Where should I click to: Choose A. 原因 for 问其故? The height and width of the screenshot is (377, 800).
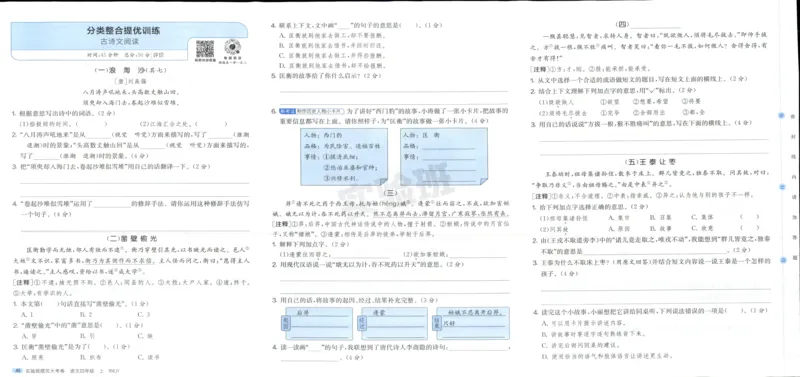pyautogui.click(x=619, y=229)
